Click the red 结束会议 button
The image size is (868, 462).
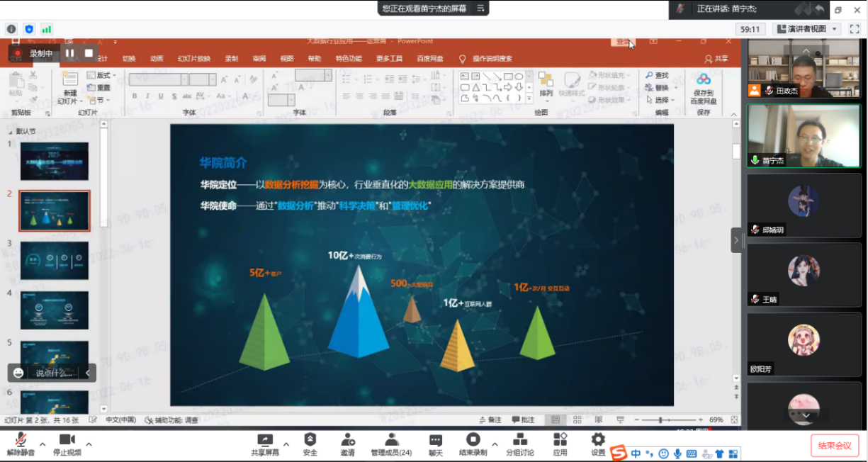click(x=835, y=446)
